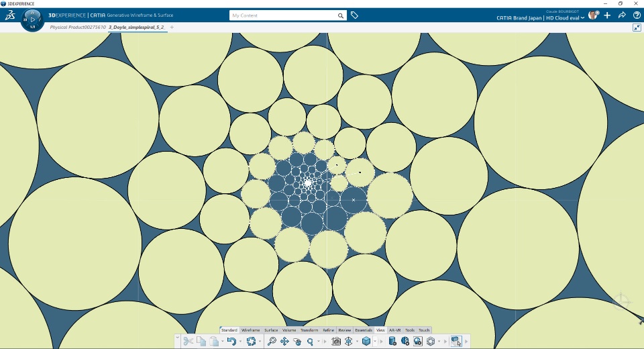Image resolution: width=644 pixels, height=349 pixels.
Task: Click the Update circular arrows icon
Action: click(251, 341)
